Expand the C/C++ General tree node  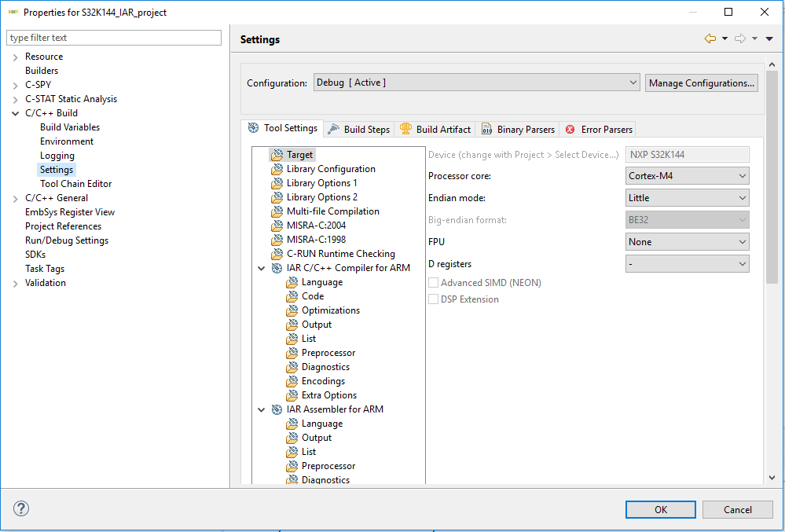pyautogui.click(x=16, y=198)
